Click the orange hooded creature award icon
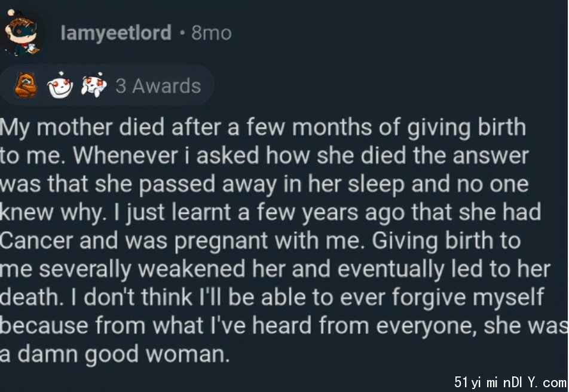Viewport: 569px width, 392px height. (x=25, y=85)
